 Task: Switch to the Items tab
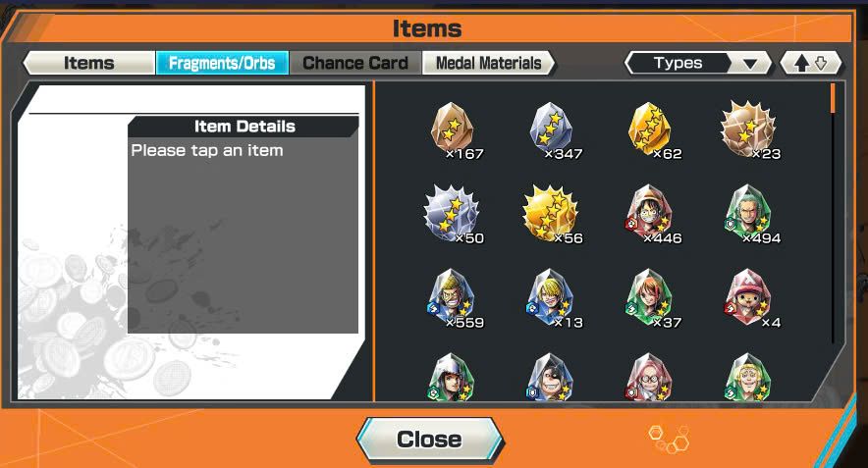click(88, 63)
